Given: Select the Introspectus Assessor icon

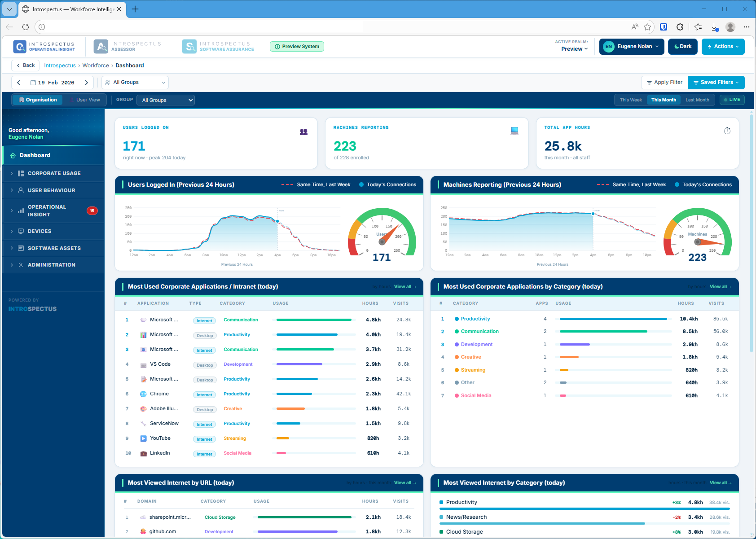Looking at the screenshot, I should tap(101, 46).
